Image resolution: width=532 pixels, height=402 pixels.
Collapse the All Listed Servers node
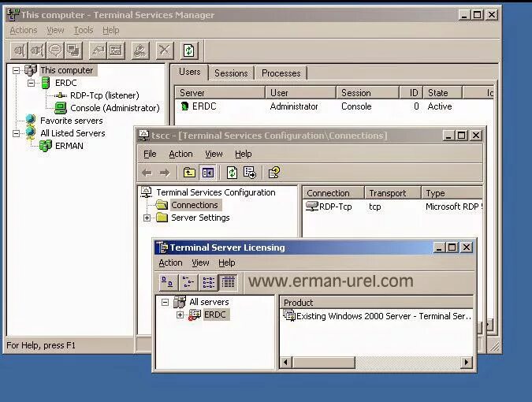click(x=16, y=133)
